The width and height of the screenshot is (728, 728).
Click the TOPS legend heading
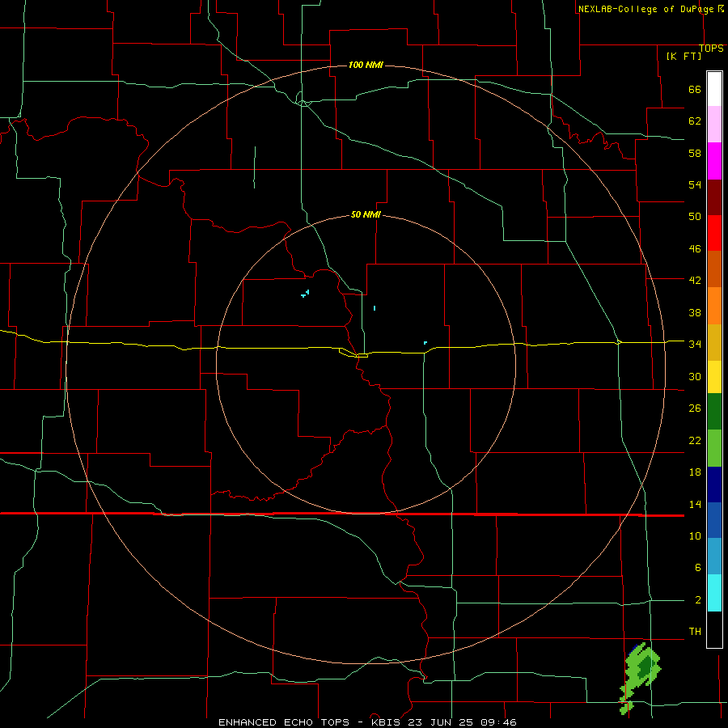tap(711, 49)
